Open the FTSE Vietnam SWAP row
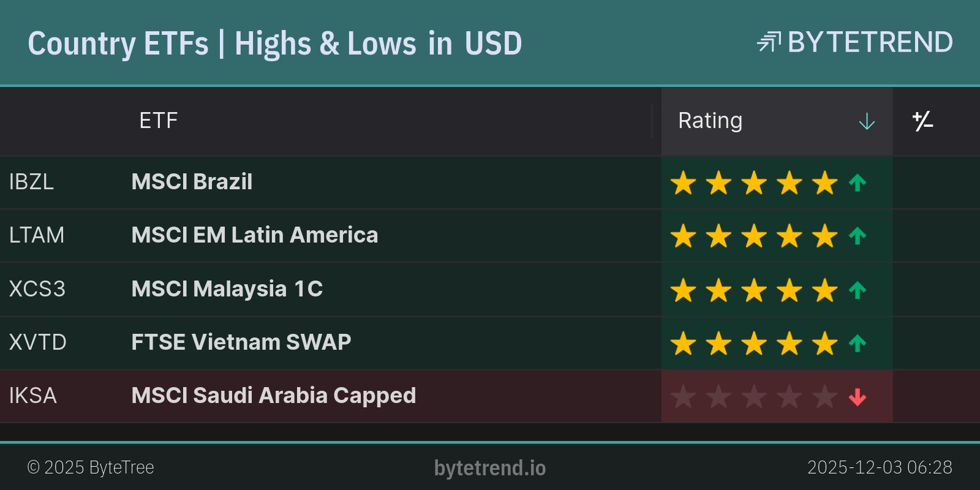The width and height of the screenshot is (980, 490). click(241, 342)
